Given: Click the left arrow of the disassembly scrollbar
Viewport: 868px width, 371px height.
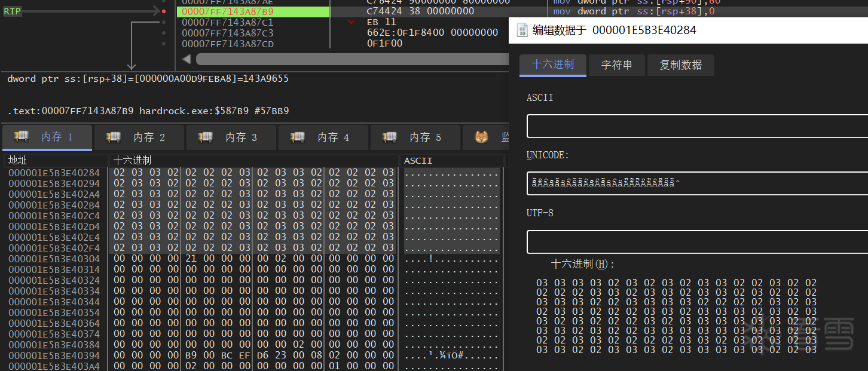Looking at the screenshot, I should pos(186,59).
